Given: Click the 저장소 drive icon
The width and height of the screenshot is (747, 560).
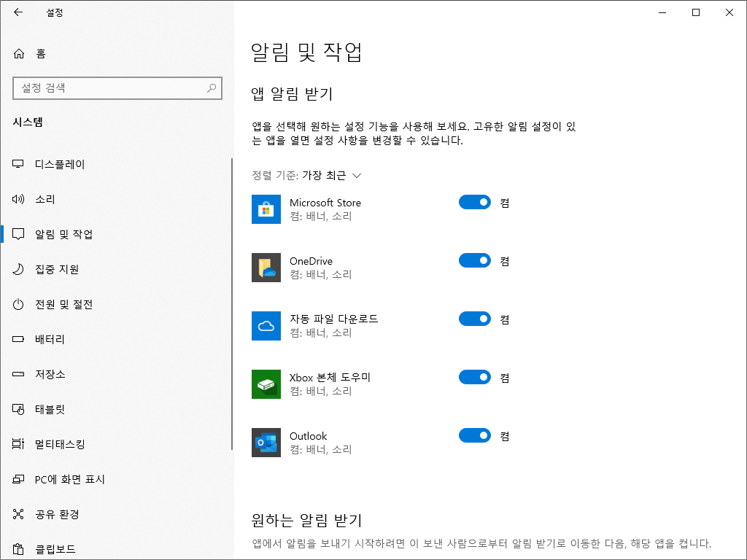Looking at the screenshot, I should point(18,374).
